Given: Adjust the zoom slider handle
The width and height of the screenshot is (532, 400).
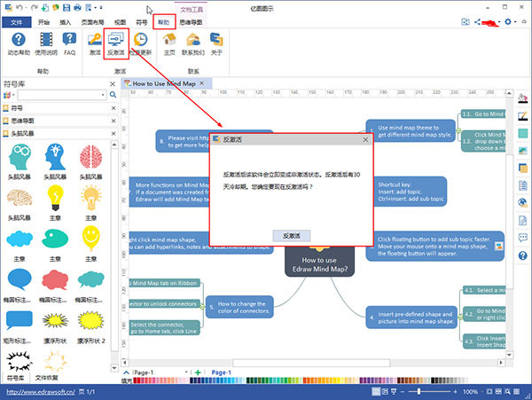Looking at the screenshot, I should point(419,391).
